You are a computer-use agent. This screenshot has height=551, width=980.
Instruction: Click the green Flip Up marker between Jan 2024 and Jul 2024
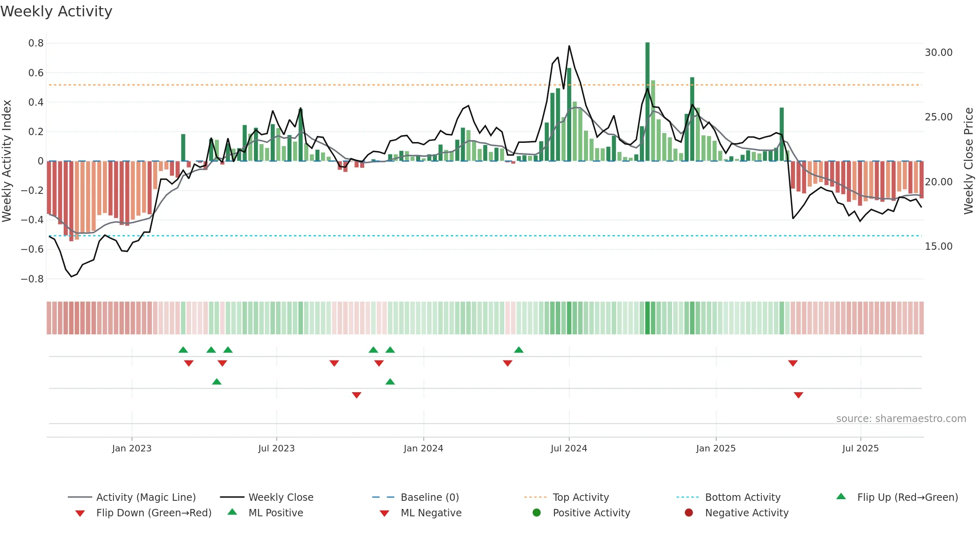(x=519, y=350)
